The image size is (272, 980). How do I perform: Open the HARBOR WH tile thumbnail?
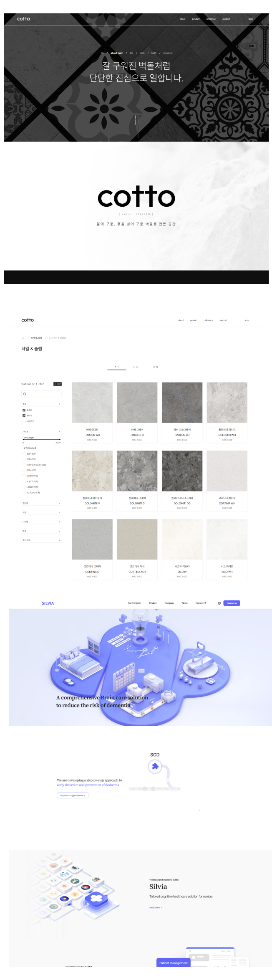pyautogui.click(x=92, y=403)
